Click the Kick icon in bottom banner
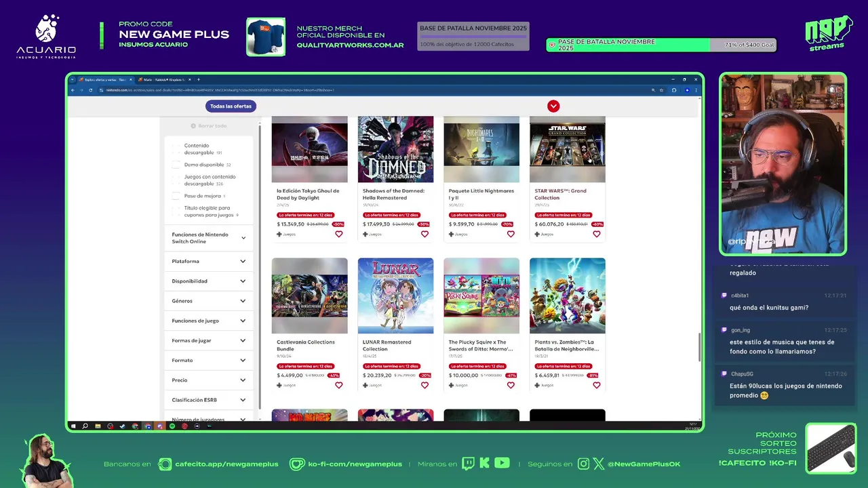The height and width of the screenshot is (488, 868). click(x=484, y=464)
